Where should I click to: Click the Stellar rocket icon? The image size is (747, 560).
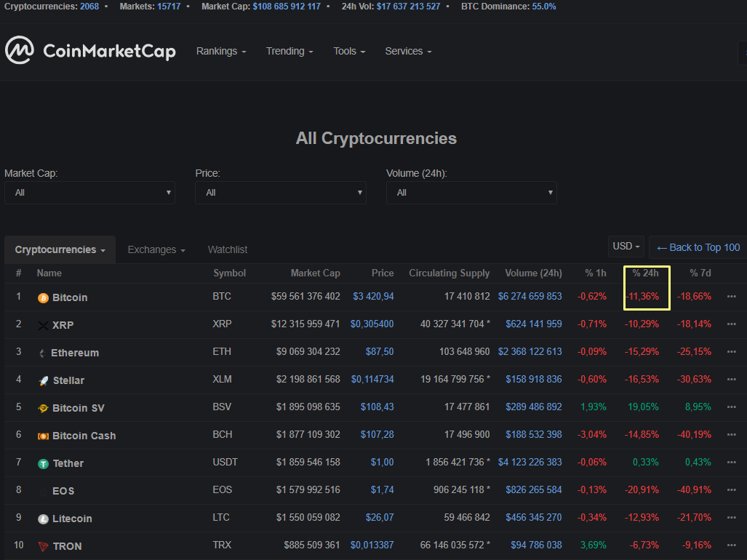pyautogui.click(x=43, y=380)
